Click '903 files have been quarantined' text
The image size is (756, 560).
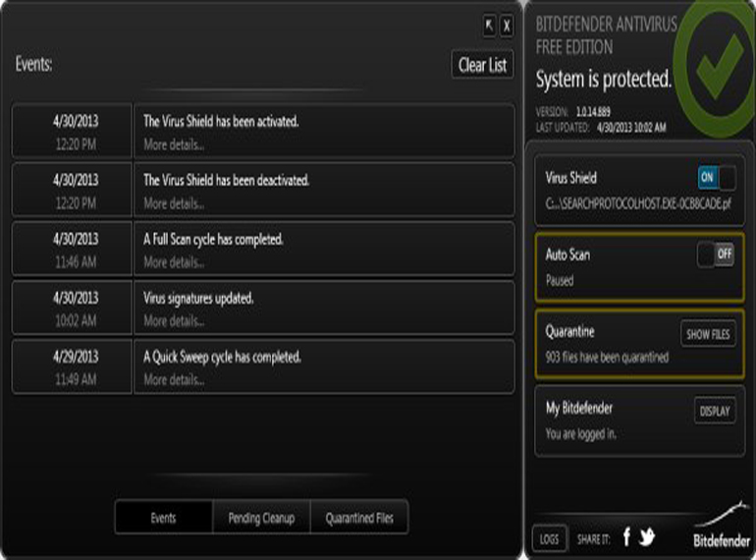[607, 358]
